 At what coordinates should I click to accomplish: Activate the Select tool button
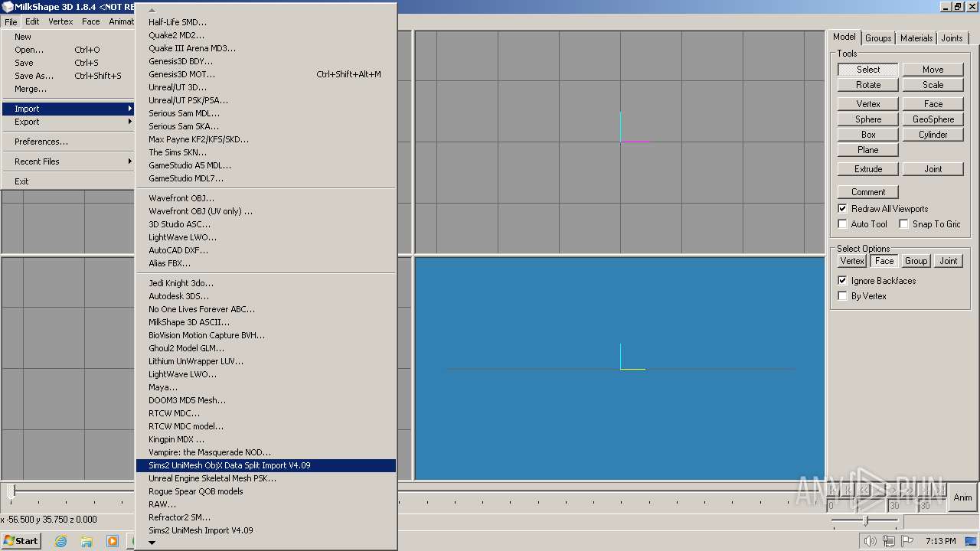(x=868, y=70)
